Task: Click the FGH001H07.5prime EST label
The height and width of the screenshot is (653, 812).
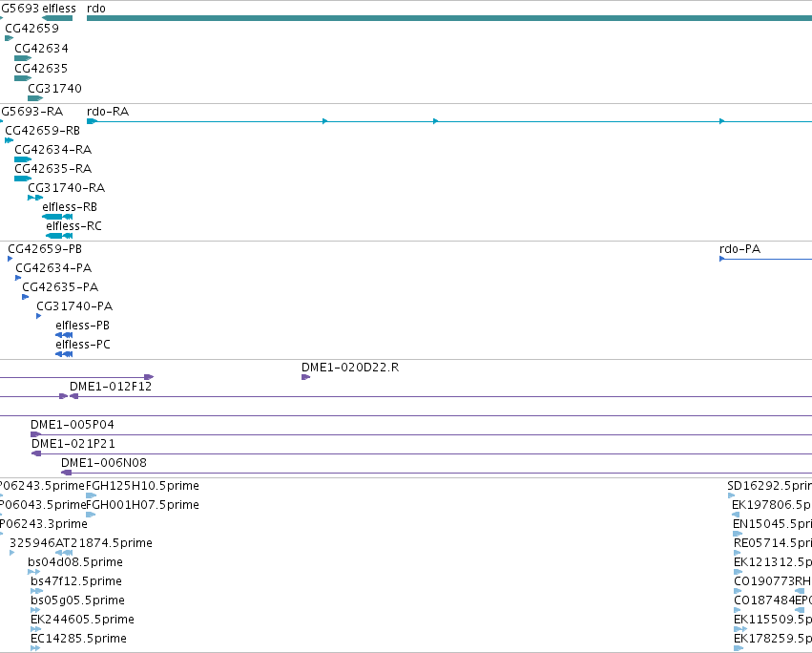Action: [x=142, y=505]
